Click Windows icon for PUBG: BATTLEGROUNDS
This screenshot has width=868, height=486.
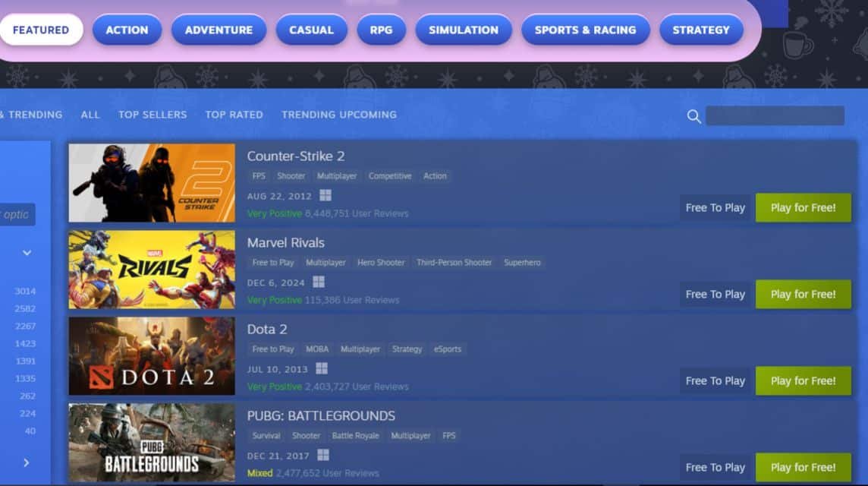[x=323, y=455]
